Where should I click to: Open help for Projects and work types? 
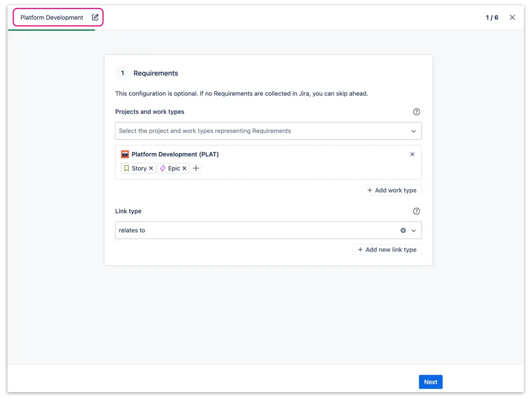pos(416,112)
